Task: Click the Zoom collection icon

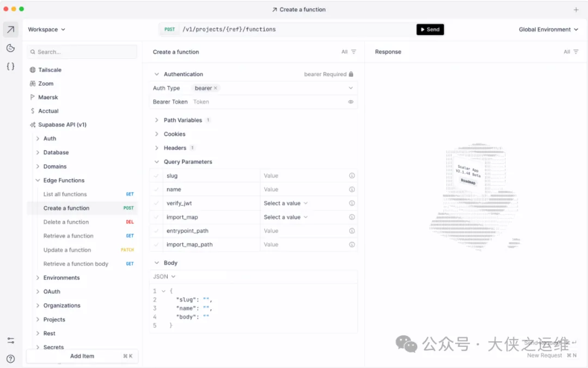Action: (x=33, y=84)
